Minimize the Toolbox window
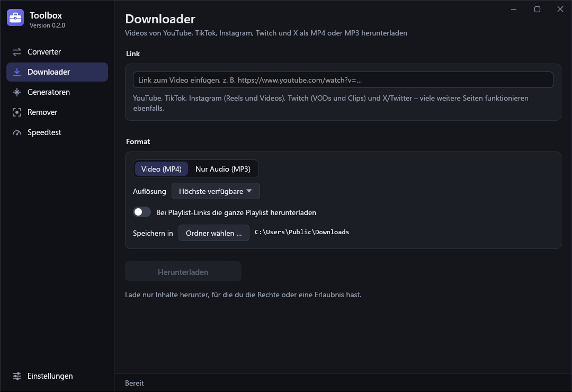Screen dimensions: 572x392 514,9
